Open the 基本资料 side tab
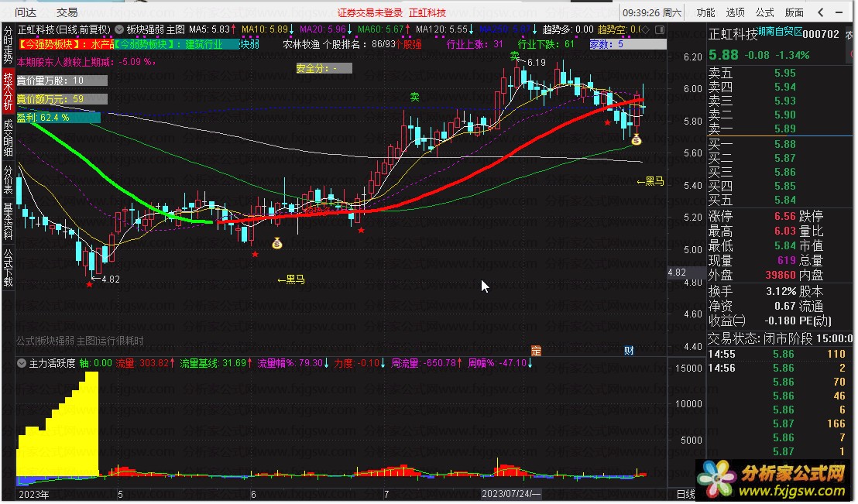858x504 pixels. coord(9,221)
